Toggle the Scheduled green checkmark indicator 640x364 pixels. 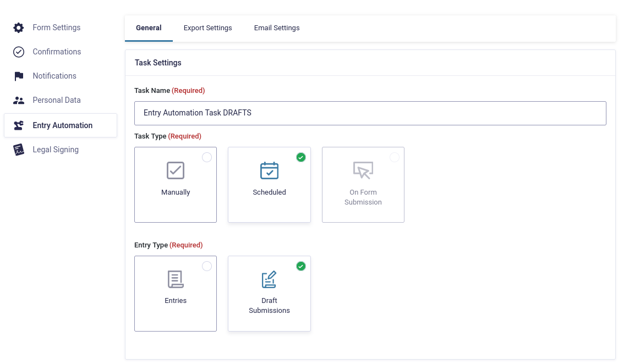301,157
